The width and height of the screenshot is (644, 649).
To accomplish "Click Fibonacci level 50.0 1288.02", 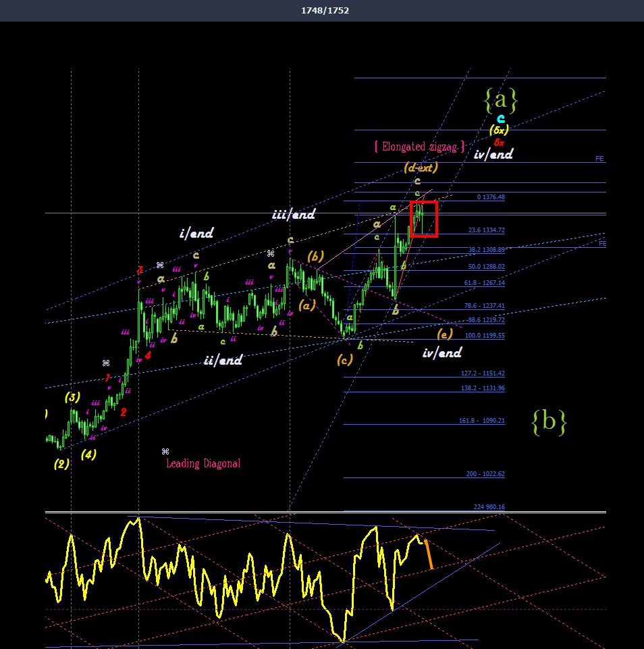I will click(x=487, y=267).
